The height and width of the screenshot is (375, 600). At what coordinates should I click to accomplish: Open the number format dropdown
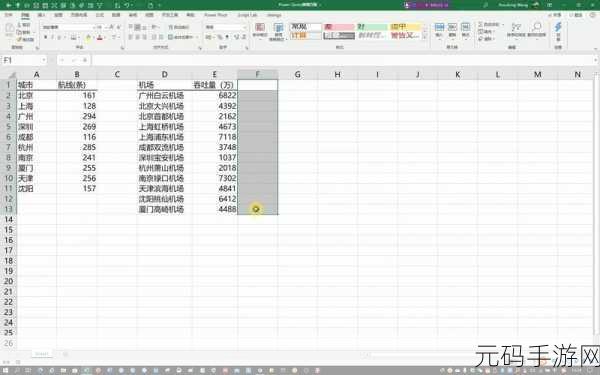245,27
